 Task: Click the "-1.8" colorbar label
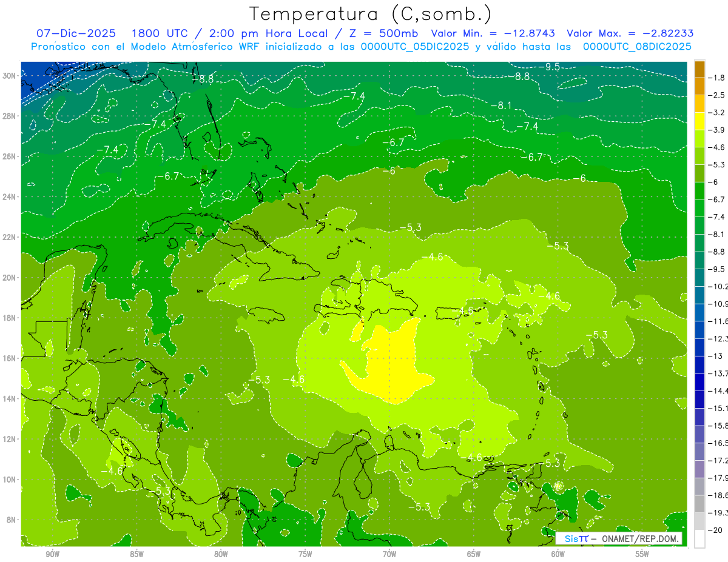click(718, 78)
